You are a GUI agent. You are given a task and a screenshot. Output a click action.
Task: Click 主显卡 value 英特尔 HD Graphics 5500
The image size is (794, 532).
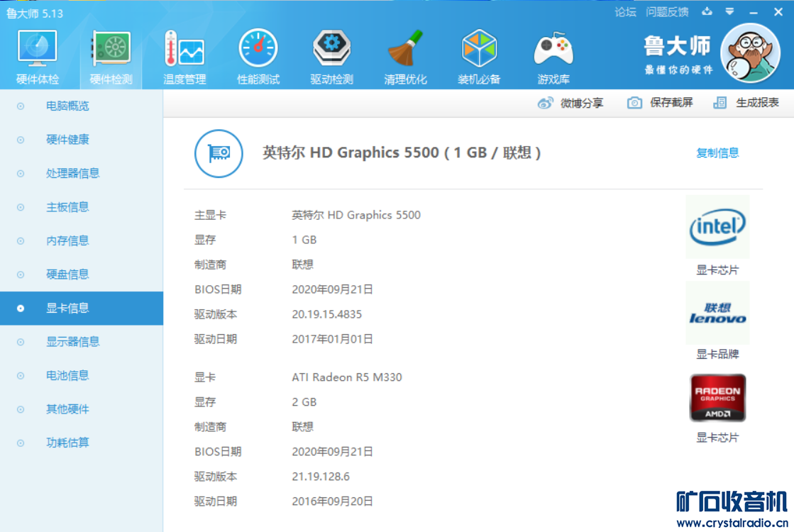(356, 215)
